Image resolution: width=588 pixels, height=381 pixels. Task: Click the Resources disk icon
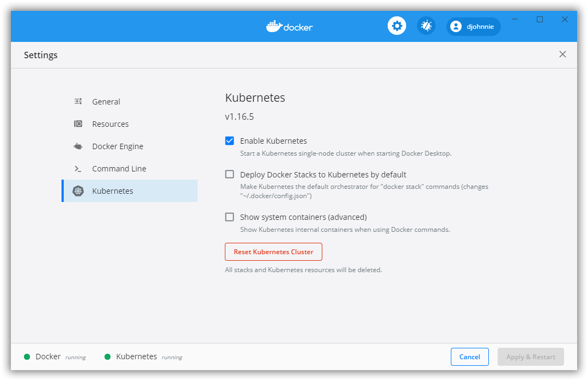pyautogui.click(x=78, y=124)
